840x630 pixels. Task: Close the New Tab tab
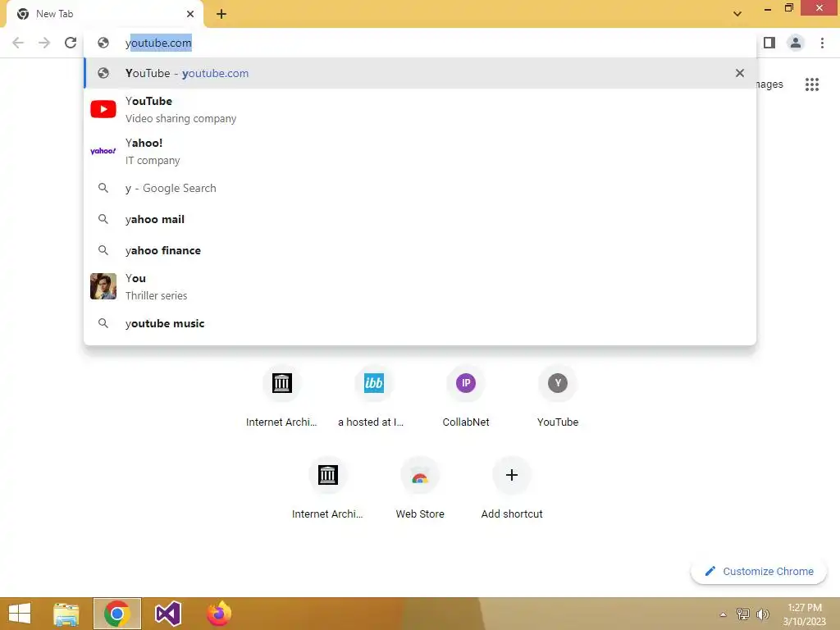190,14
